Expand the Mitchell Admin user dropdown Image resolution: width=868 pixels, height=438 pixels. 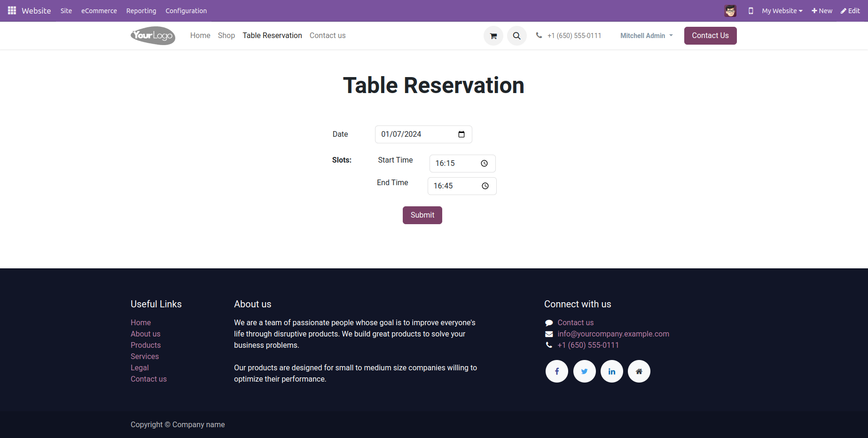pos(646,36)
